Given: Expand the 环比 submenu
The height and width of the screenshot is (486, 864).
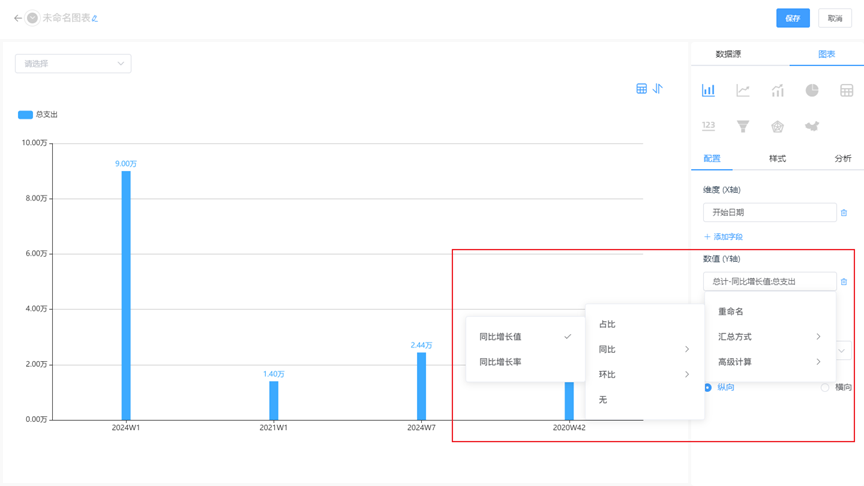Looking at the screenshot, I should pos(644,375).
